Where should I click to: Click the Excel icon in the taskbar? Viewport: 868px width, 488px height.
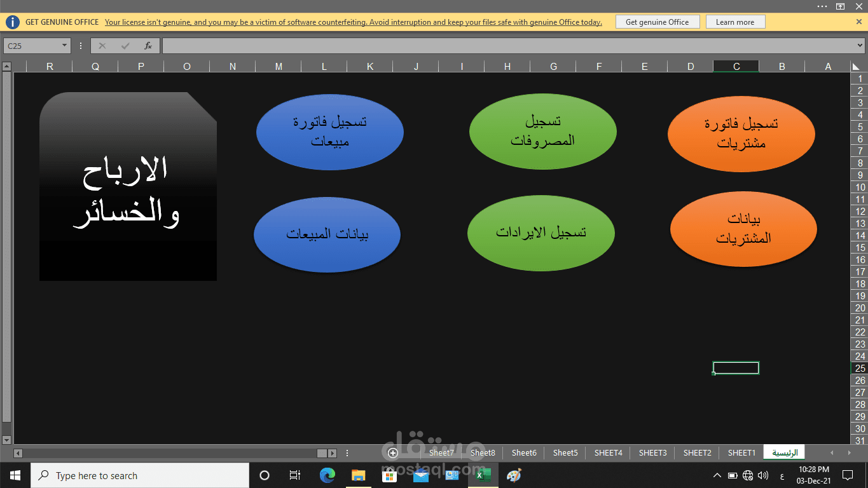(483, 475)
